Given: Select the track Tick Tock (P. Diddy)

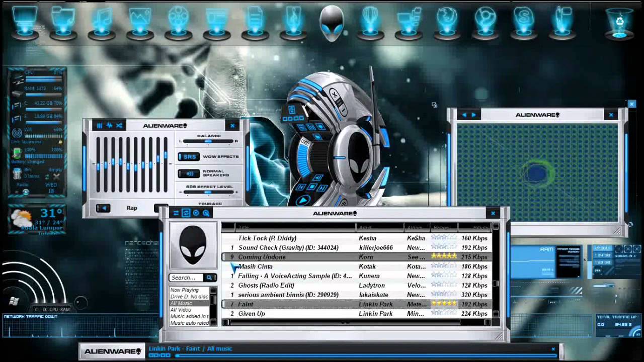Looking at the screenshot, I should pyautogui.click(x=356, y=238).
